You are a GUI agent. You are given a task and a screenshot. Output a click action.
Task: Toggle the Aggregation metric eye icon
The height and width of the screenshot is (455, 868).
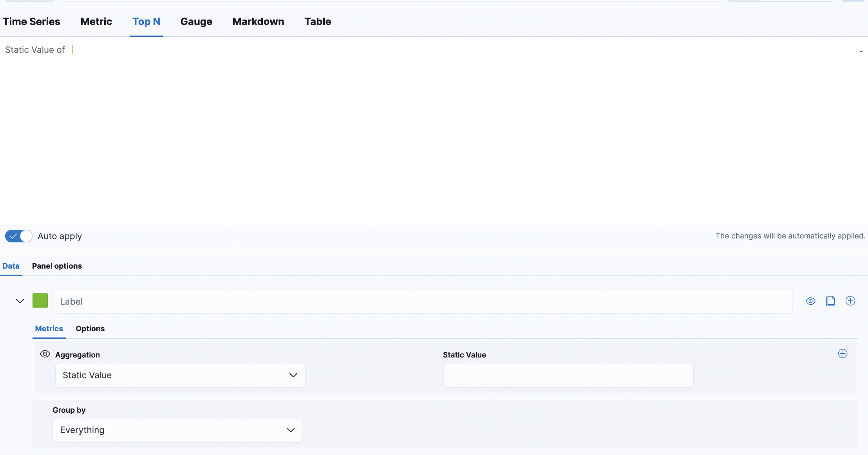tap(45, 354)
